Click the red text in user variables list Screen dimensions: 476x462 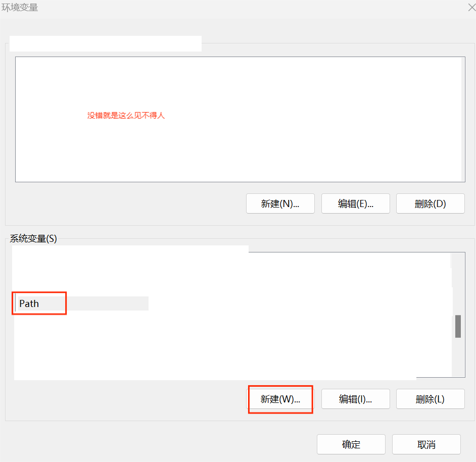coord(126,116)
